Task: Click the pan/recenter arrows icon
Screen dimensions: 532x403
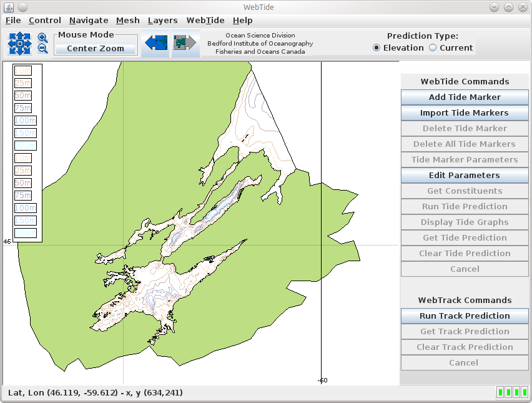Action: tap(19, 44)
